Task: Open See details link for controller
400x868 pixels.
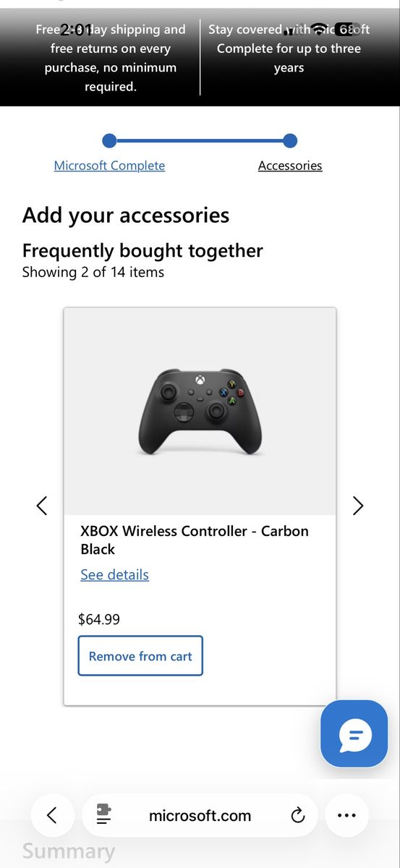Action: (114, 575)
